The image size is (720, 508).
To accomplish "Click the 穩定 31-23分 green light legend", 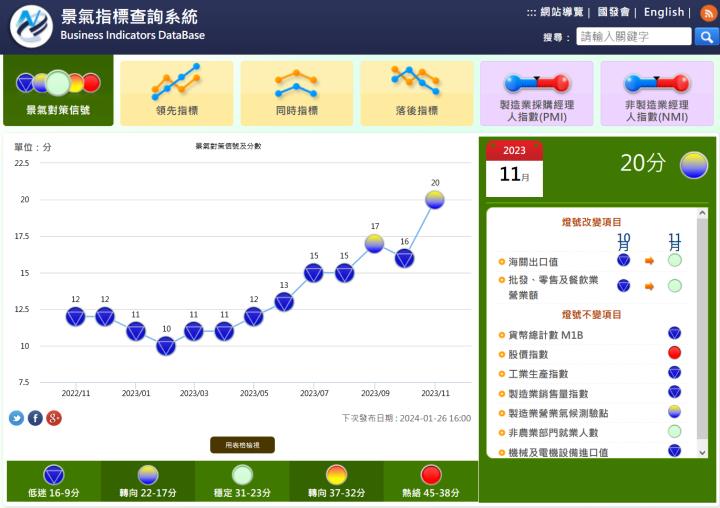I will [x=242, y=481].
